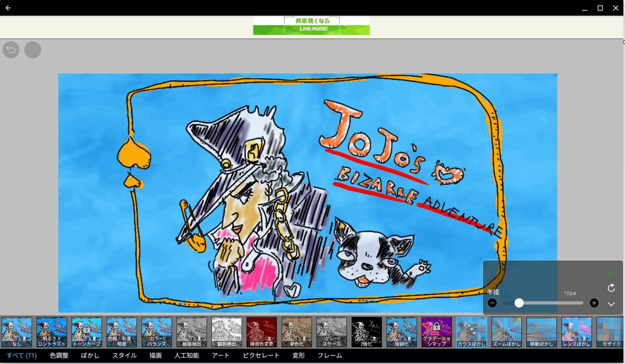This screenshot has height=364, width=625.
Task: Switch to the スタイル category
Action: pyautogui.click(x=124, y=356)
